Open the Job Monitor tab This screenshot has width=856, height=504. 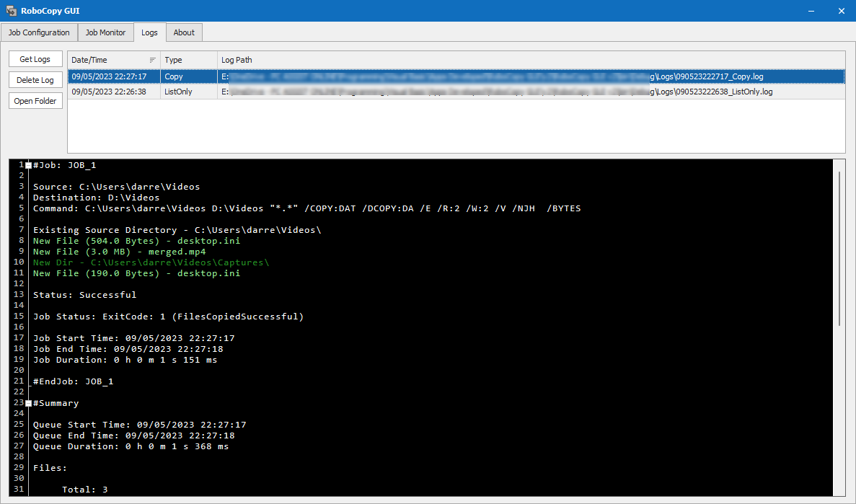coord(105,32)
